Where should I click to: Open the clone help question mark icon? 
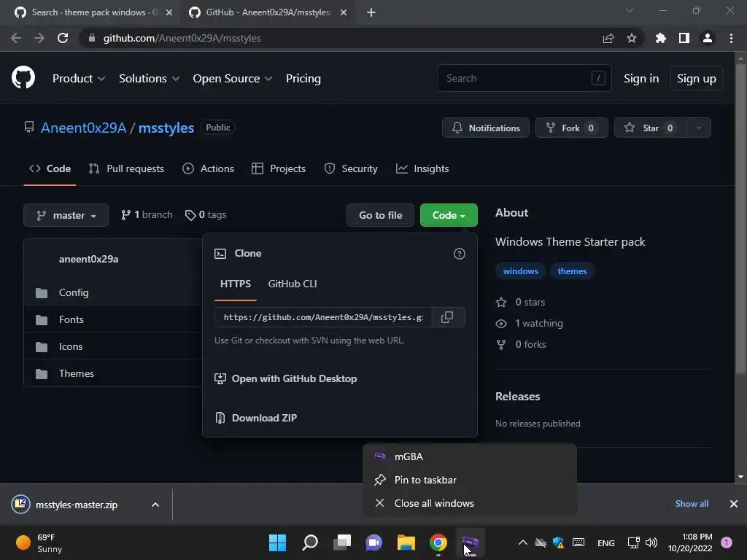click(460, 254)
